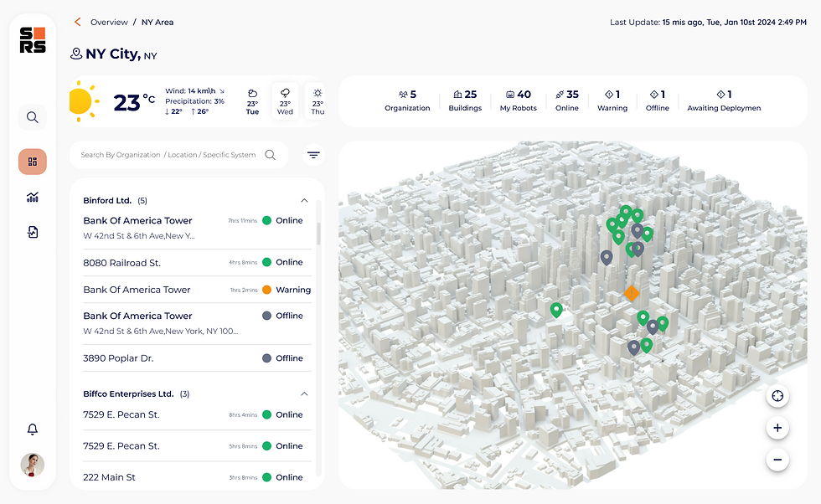Select the current location crosshair on the map

[777, 395]
